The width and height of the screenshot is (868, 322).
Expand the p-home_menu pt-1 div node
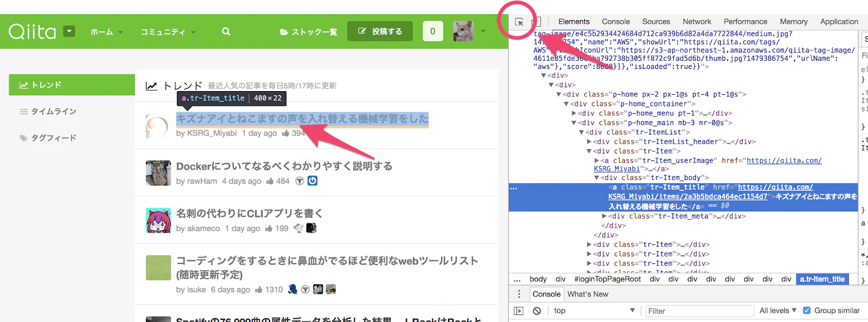click(575, 113)
